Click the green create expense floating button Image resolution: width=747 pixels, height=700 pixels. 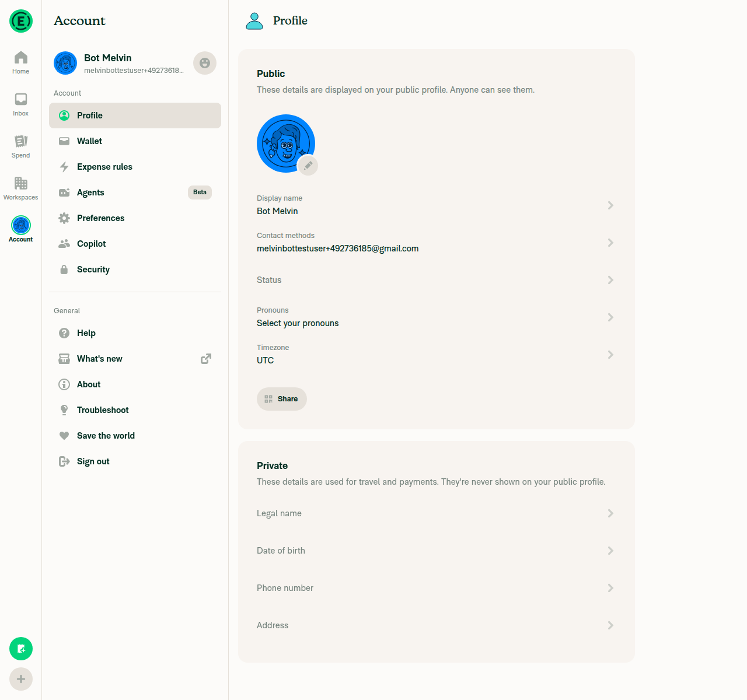pyautogui.click(x=21, y=649)
